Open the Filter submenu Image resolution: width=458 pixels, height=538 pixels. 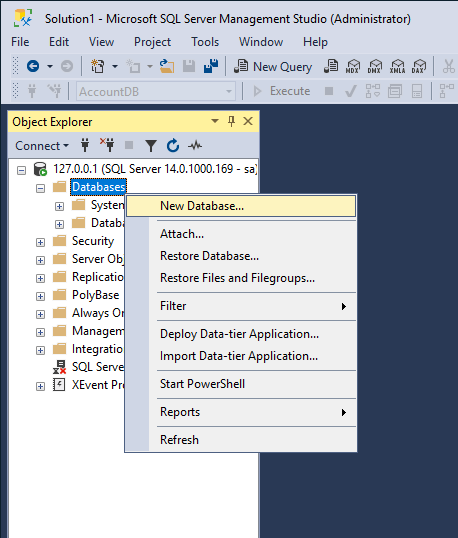[241, 306]
